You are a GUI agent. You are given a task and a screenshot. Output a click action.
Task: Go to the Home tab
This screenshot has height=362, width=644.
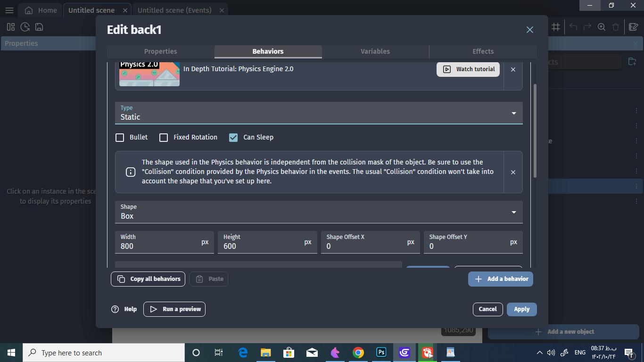(41, 10)
